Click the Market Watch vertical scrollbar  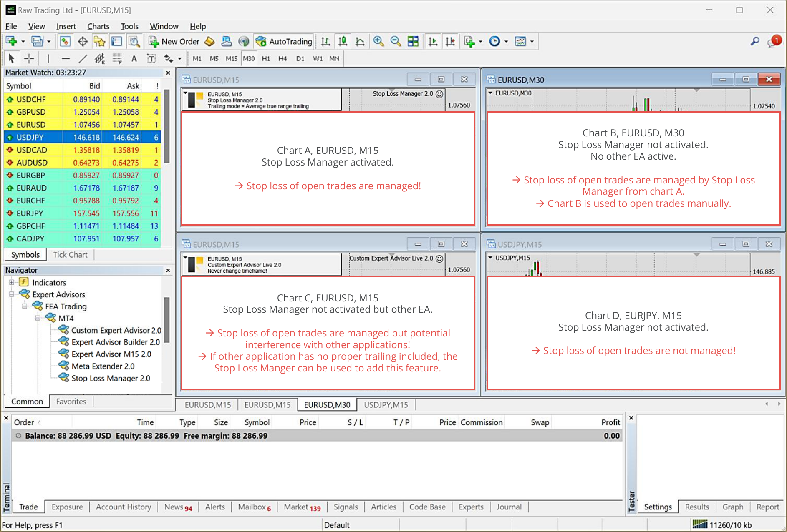(166, 127)
